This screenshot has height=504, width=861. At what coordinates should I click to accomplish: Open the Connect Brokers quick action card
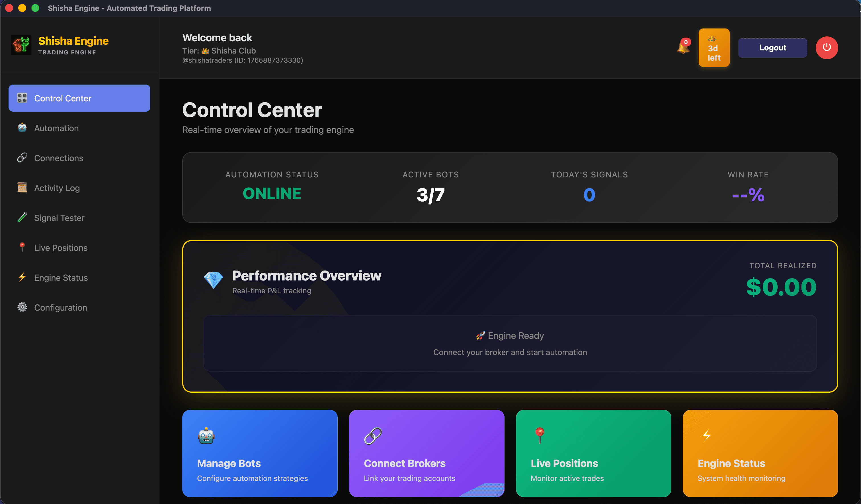coord(427,453)
